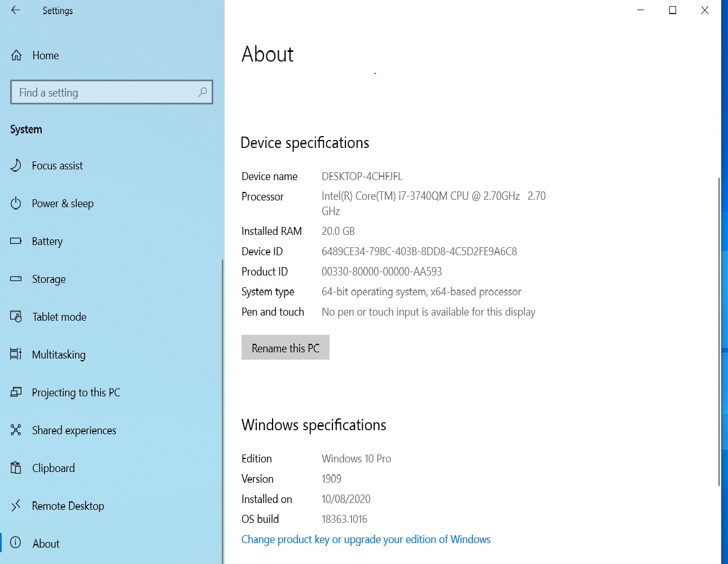
Task: Select the Shared experiences icon
Action: point(16,430)
